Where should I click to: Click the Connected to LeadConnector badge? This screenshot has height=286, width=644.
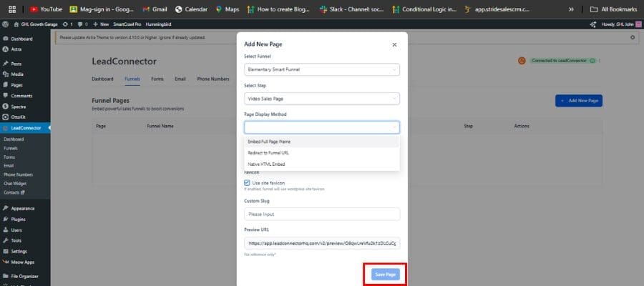562,61
